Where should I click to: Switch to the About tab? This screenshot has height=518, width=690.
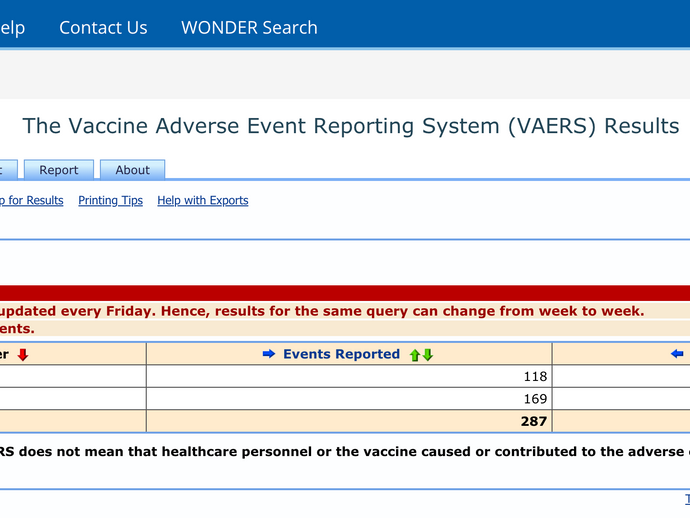[x=132, y=170]
